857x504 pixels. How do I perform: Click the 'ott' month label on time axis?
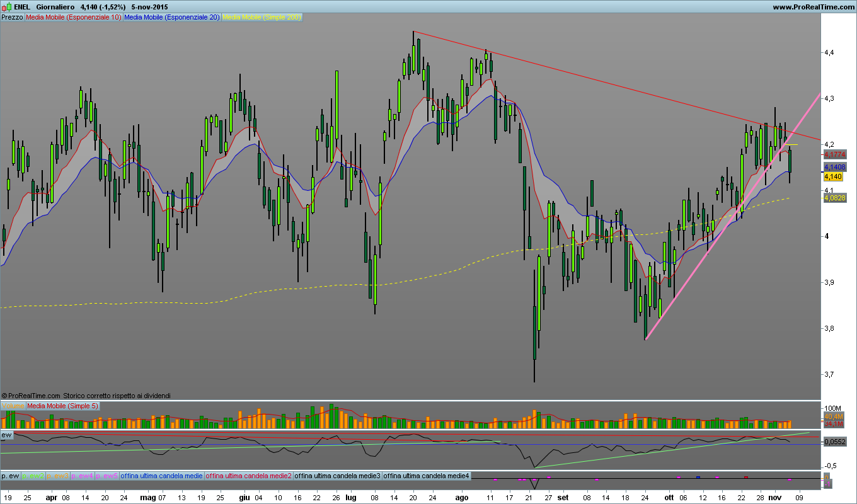pos(669,498)
